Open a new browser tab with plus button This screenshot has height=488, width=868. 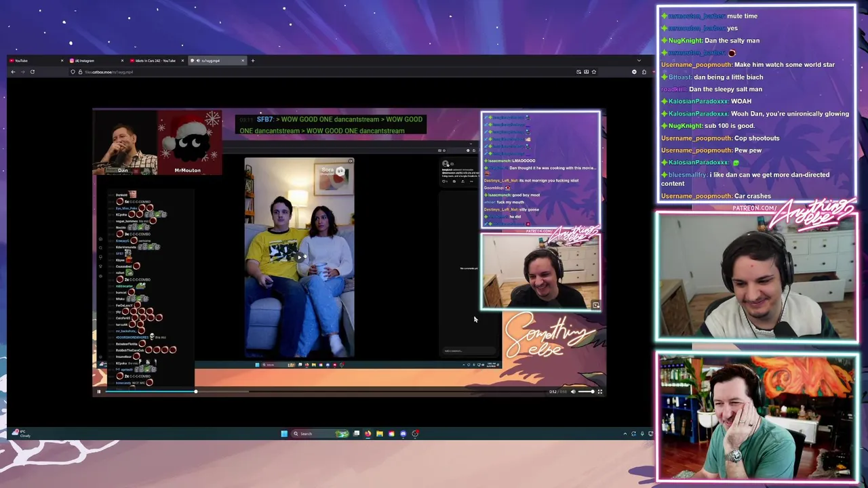click(x=253, y=60)
